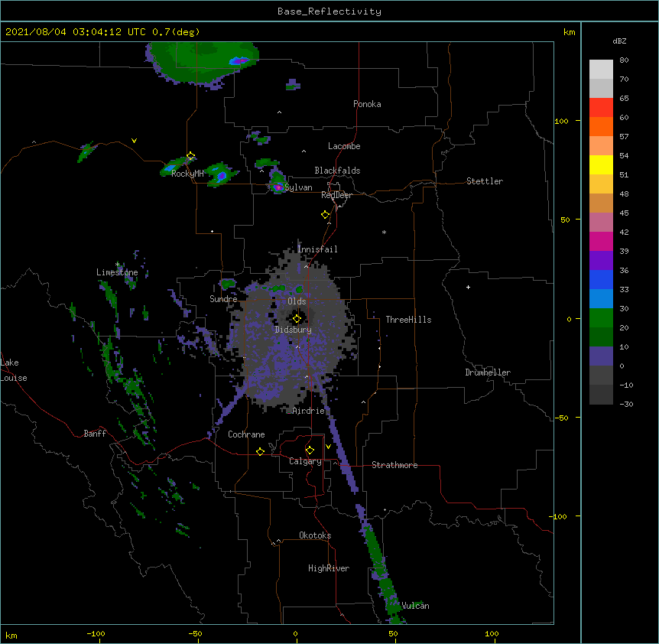This screenshot has height=644, width=659.
Task: Click the 80 value in dBZ legend
Action: coord(624,60)
